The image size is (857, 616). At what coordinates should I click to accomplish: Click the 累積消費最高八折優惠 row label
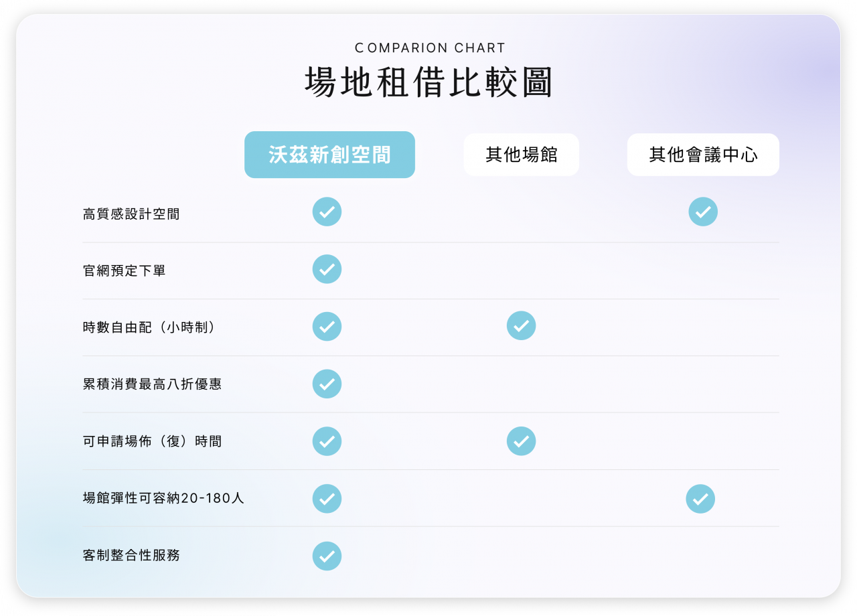tap(152, 384)
